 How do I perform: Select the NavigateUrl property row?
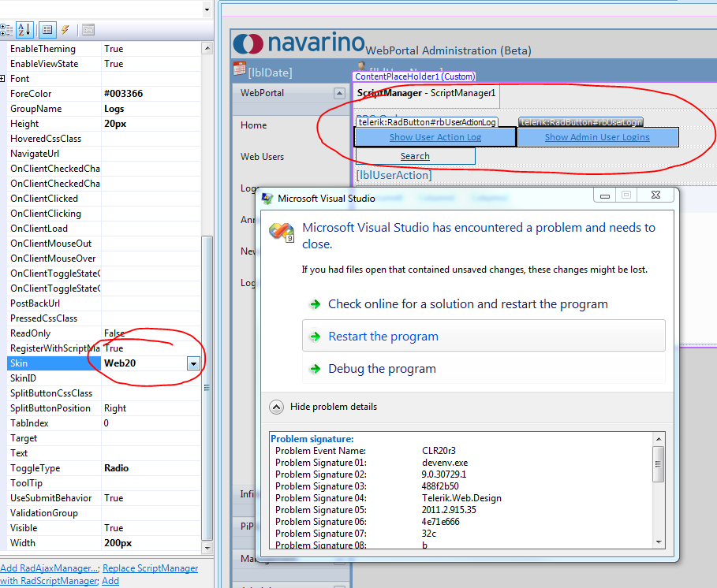click(104, 154)
